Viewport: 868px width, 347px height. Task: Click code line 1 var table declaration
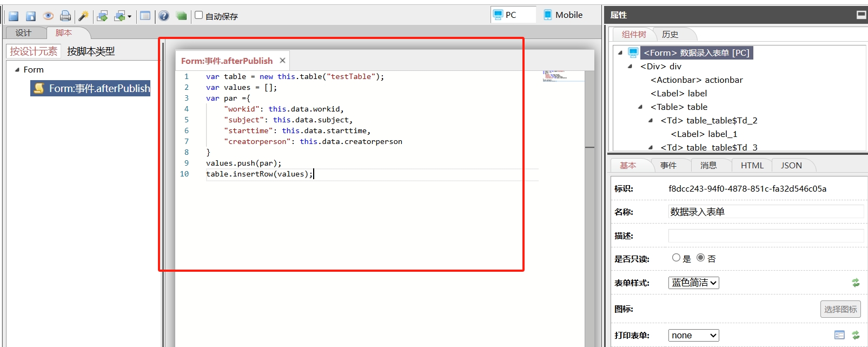(295, 76)
